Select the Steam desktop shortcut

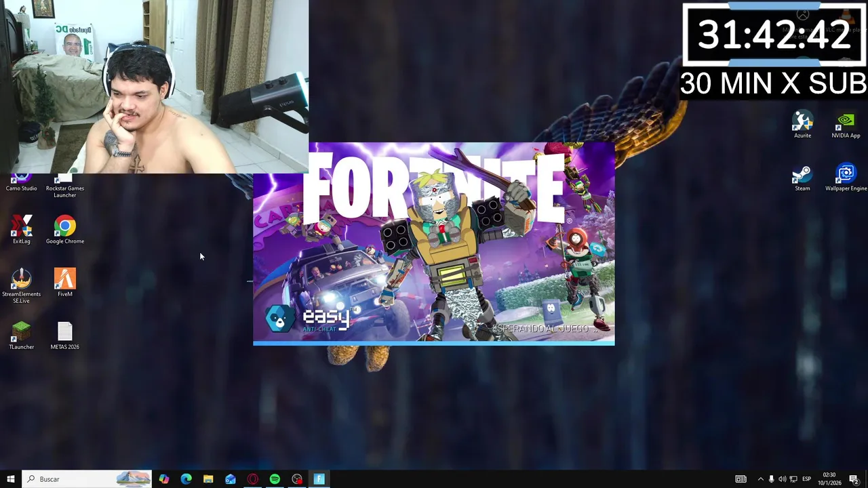tap(802, 178)
